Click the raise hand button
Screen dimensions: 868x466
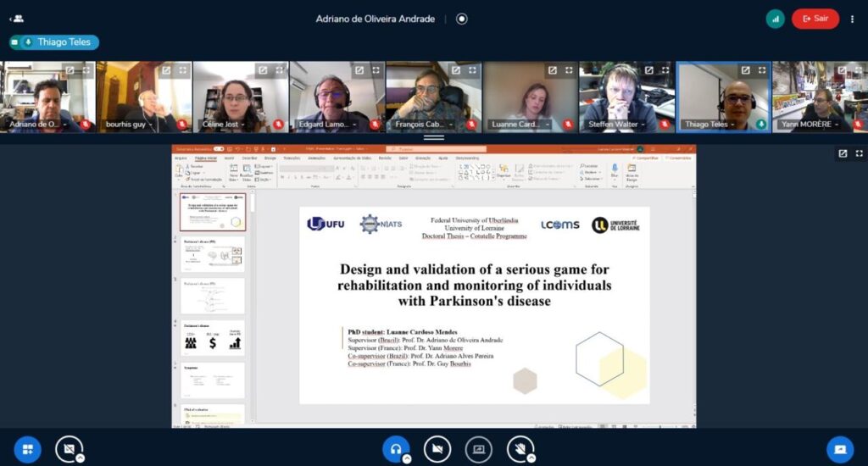[520, 448]
